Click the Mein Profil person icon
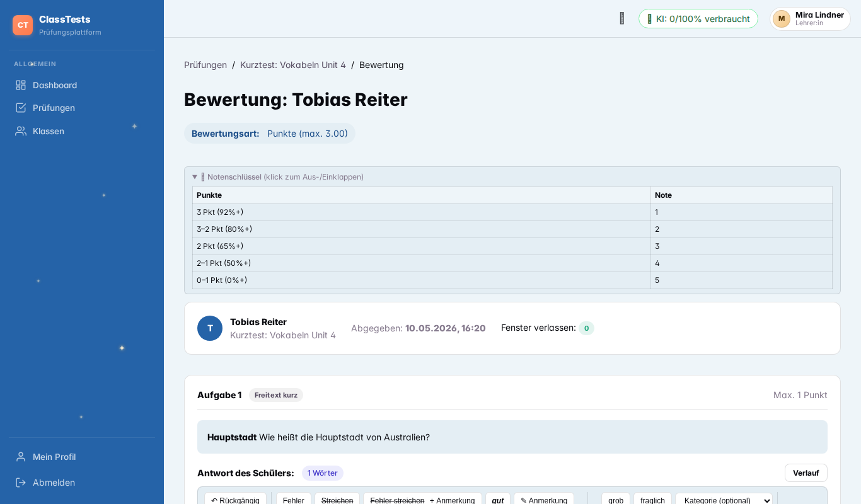The height and width of the screenshot is (504, 861). [21, 457]
